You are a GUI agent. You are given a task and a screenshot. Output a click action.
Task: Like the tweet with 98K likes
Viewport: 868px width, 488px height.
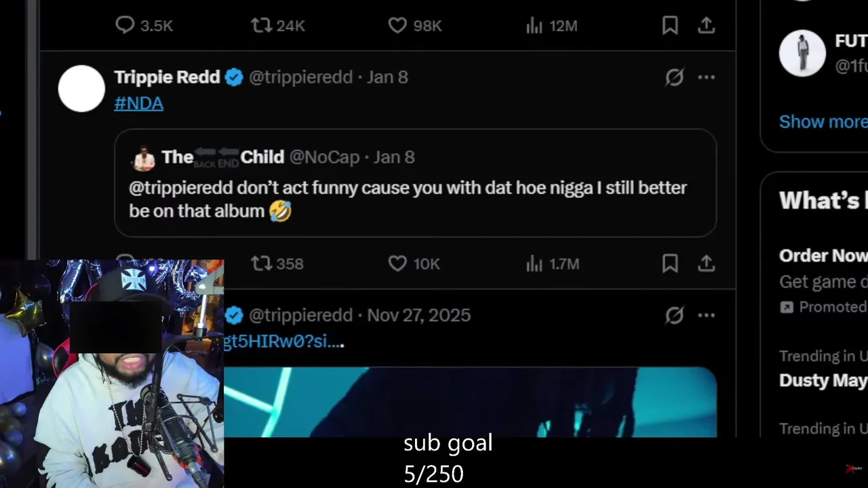(415, 26)
